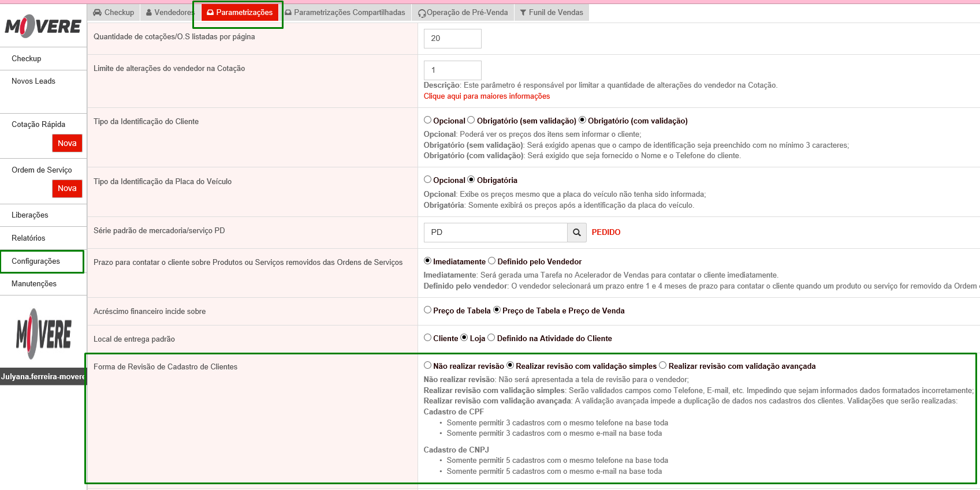
Task: Select Opcional for client identification type
Action: (427, 120)
